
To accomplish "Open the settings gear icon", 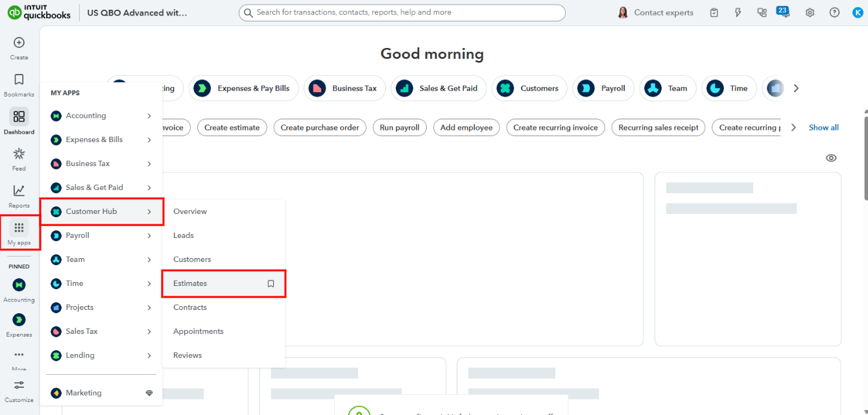I will [x=810, y=12].
